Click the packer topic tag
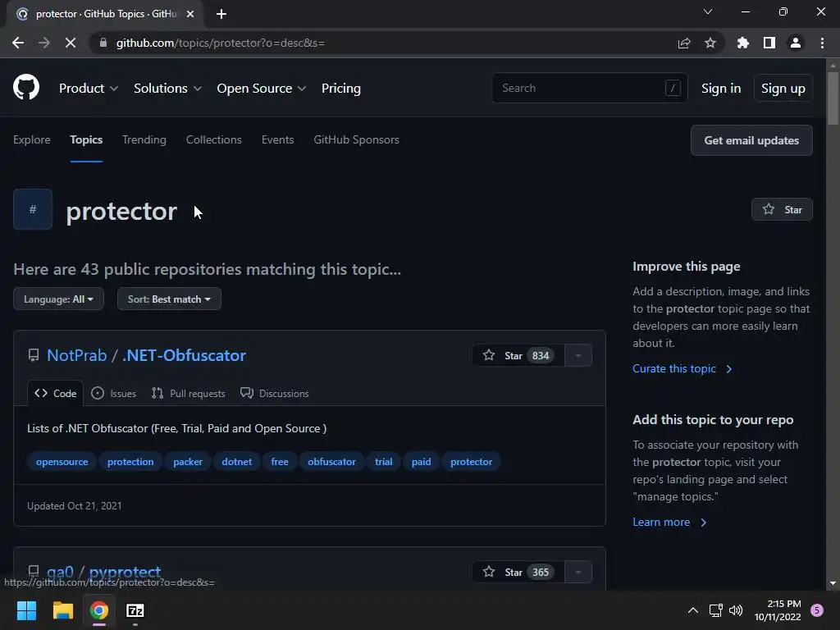The width and height of the screenshot is (840, 630). point(188,462)
